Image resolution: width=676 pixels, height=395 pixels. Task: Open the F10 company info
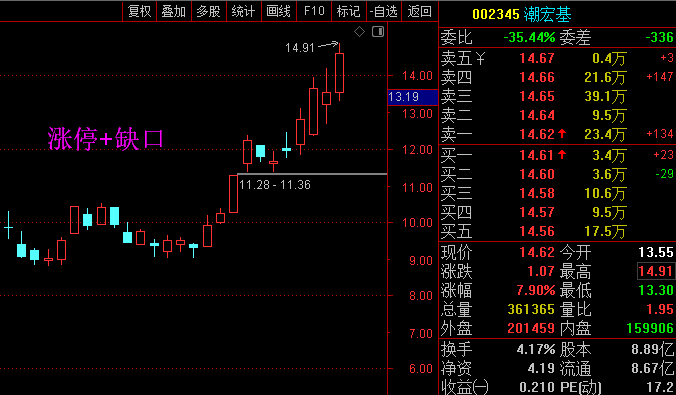[x=314, y=11]
